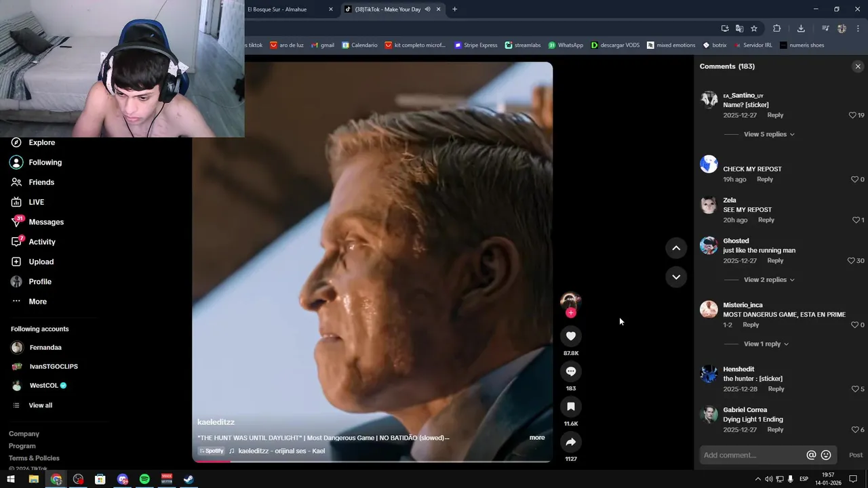Reply to Gabriel Correa's comment
Viewport: 868px width, 488px height.
point(775,430)
